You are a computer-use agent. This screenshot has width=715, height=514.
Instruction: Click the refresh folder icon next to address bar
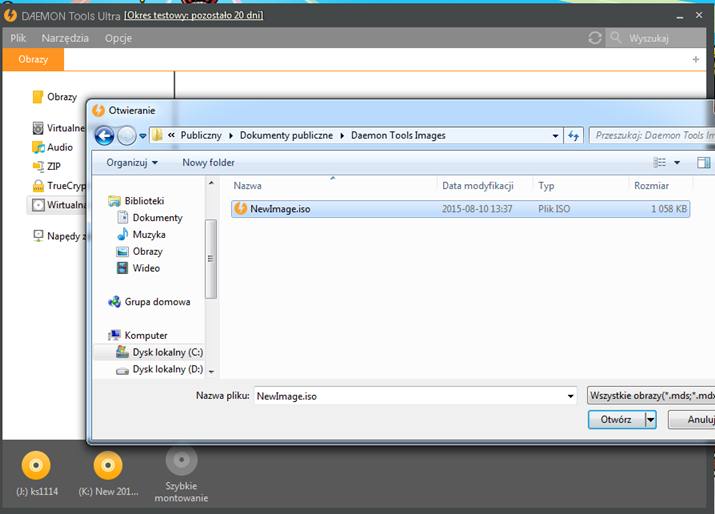pyautogui.click(x=574, y=135)
